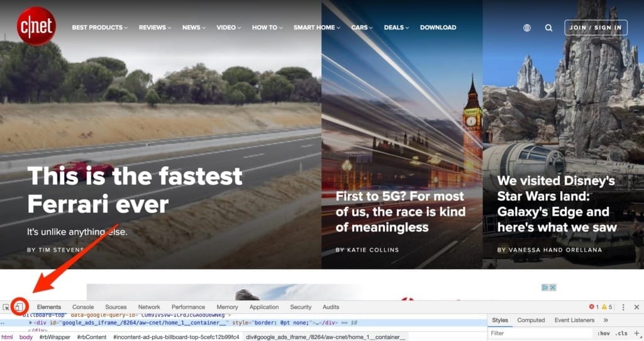
Task: Toggle the device toolbar icon in DevTools
Action: click(19, 307)
